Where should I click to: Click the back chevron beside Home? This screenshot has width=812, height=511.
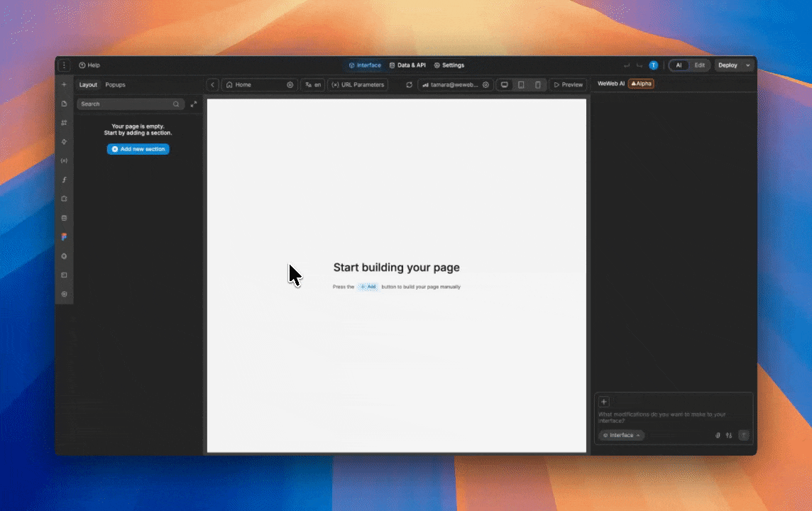point(212,85)
